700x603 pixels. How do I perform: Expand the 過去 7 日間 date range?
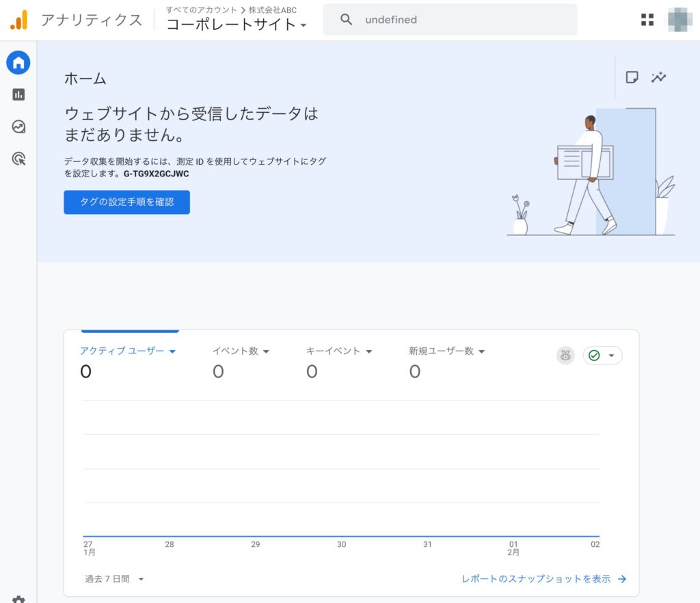114,578
